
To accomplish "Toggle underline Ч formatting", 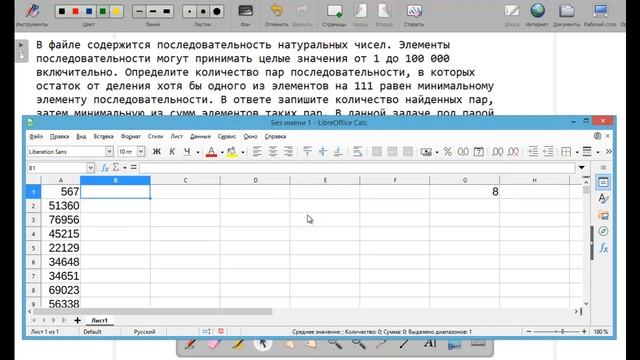I will click(x=187, y=152).
